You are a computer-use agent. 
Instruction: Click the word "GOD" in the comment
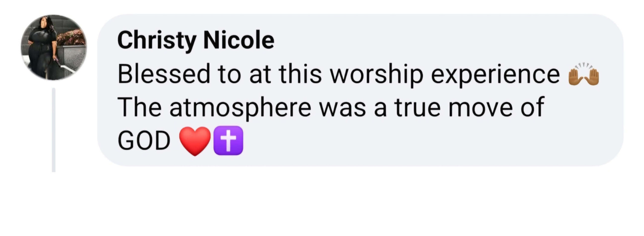[x=144, y=141]
